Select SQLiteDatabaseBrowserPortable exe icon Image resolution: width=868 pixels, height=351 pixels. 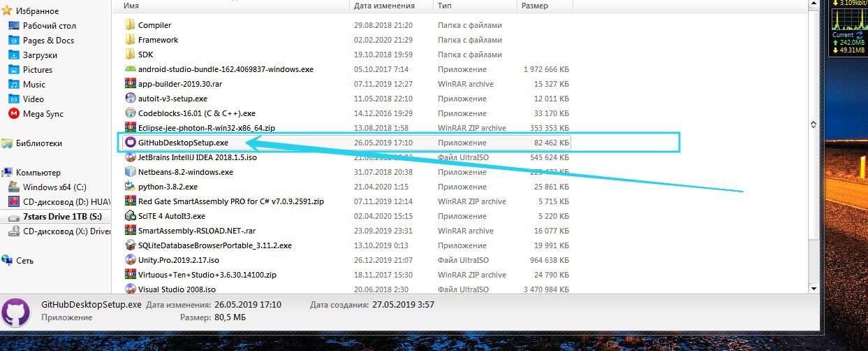coord(130,245)
